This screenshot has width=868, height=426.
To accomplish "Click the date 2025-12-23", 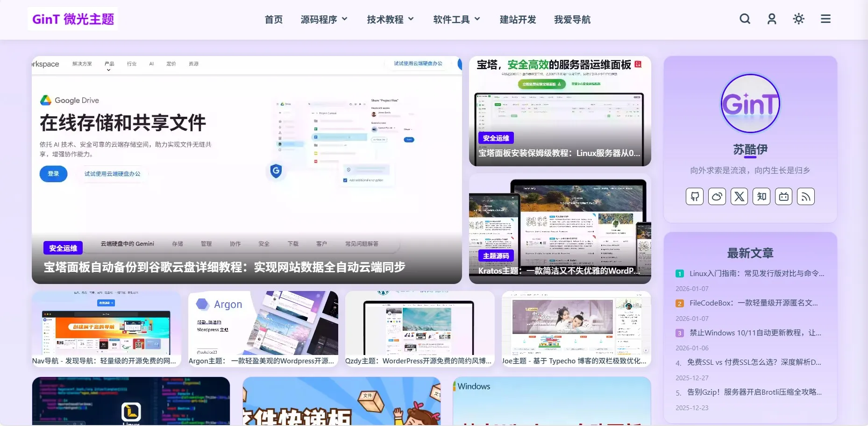I will point(692,408).
